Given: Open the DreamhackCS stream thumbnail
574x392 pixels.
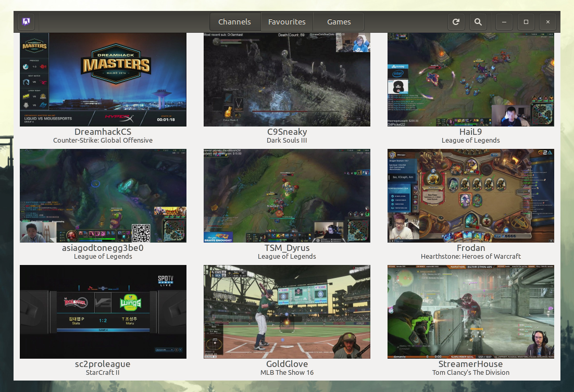Looking at the screenshot, I should click(x=103, y=80).
